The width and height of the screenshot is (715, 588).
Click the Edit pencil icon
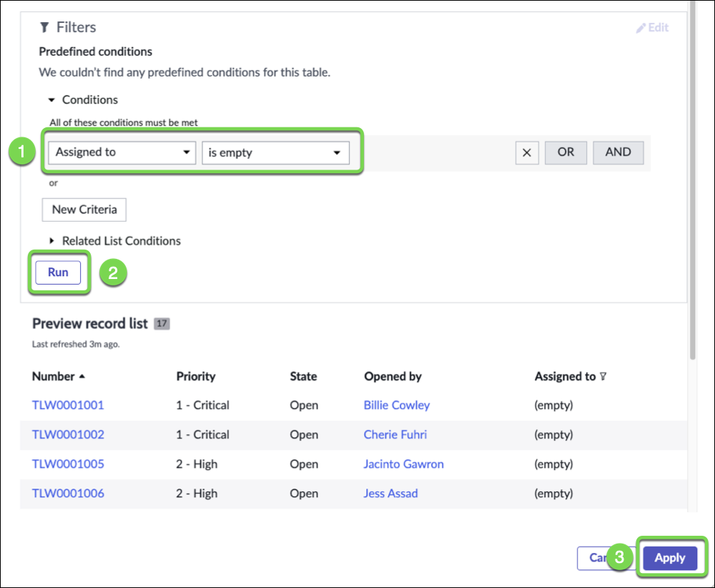[x=641, y=28]
